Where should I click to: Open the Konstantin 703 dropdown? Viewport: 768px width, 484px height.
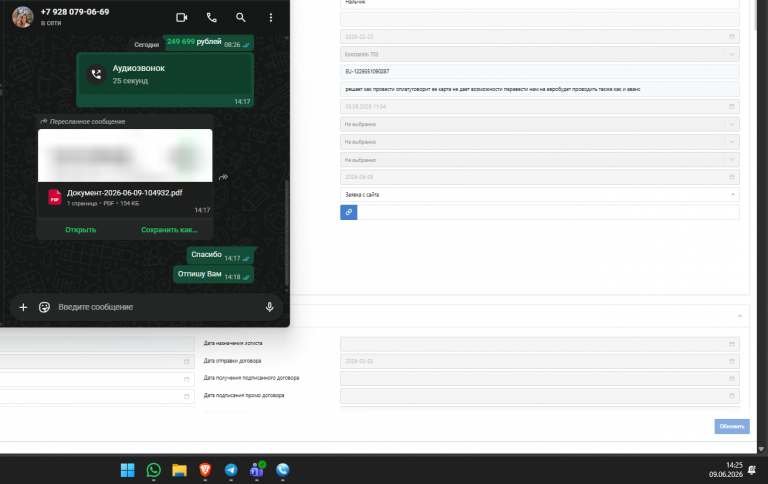pos(540,54)
